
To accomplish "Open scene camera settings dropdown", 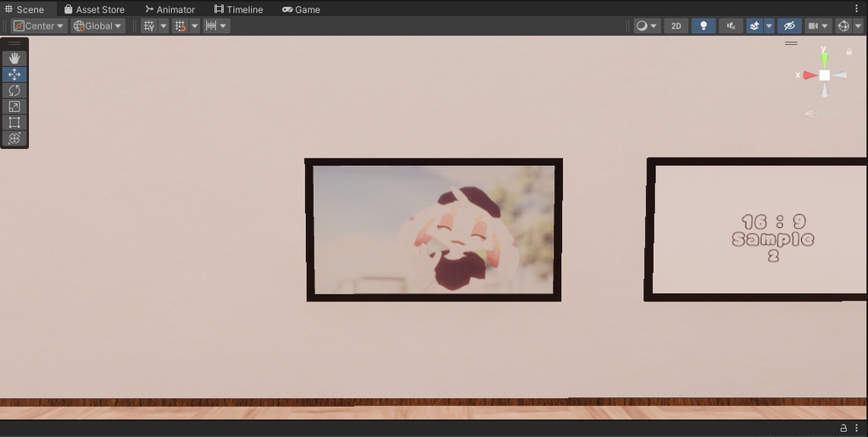I will click(x=818, y=26).
